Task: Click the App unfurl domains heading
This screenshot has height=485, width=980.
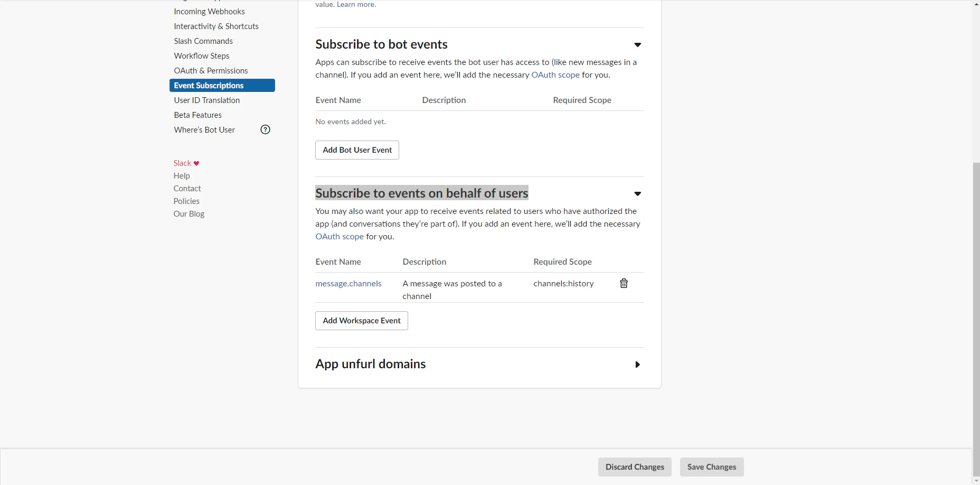Action: click(x=371, y=364)
